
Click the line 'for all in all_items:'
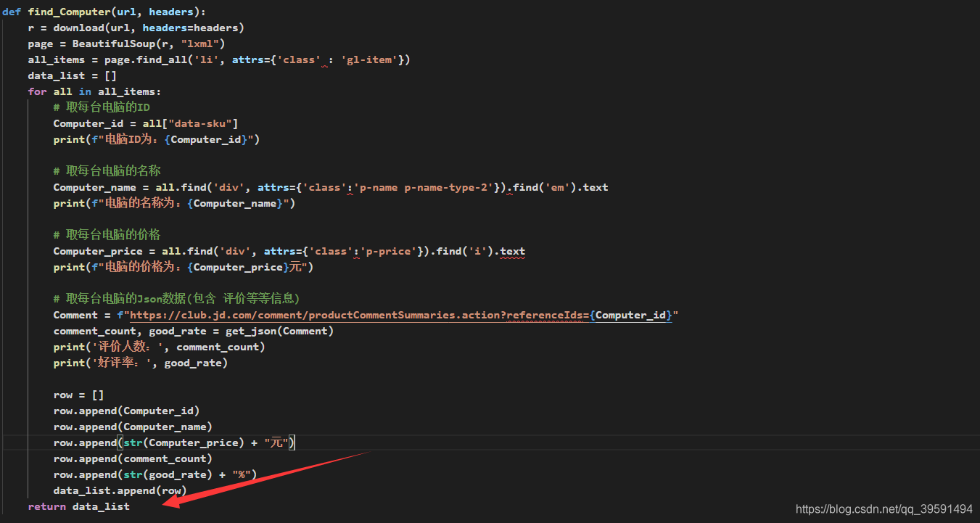(94, 91)
